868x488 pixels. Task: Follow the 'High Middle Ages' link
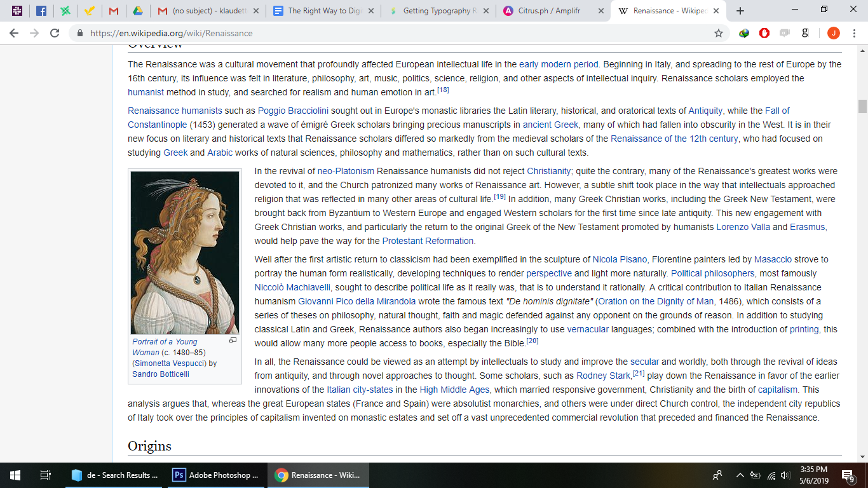pyautogui.click(x=454, y=390)
